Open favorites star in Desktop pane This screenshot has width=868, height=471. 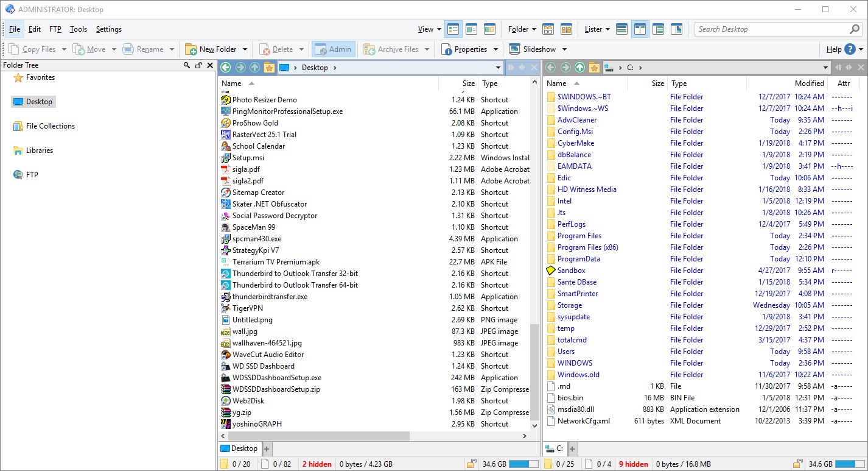pyautogui.click(x=270, y=68)
